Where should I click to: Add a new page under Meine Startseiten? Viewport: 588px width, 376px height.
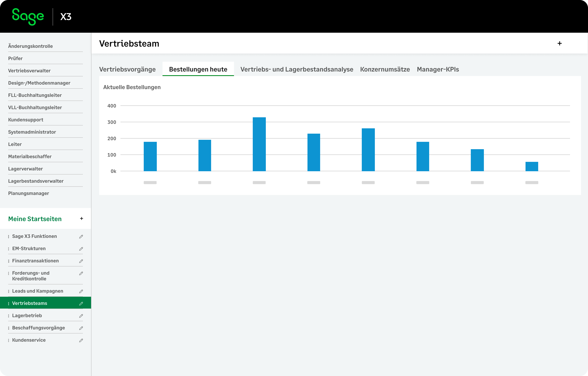pyautogui.click(x=81, y=219)
